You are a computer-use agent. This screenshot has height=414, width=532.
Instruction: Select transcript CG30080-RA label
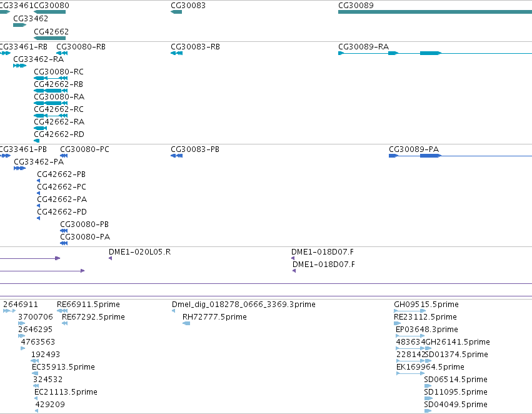pyautogui.click(x=59, y=97)
